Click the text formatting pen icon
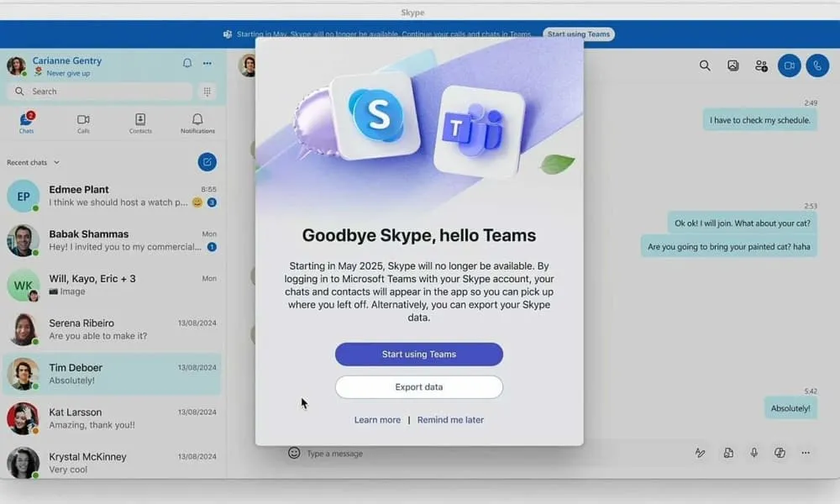The image size is (840, 504). [x=701, y=453]
